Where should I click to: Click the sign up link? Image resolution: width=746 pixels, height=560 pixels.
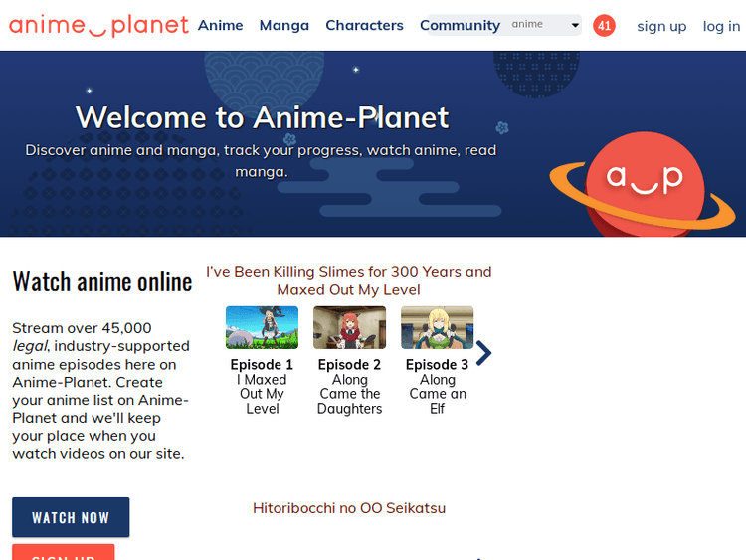(661, 26)
